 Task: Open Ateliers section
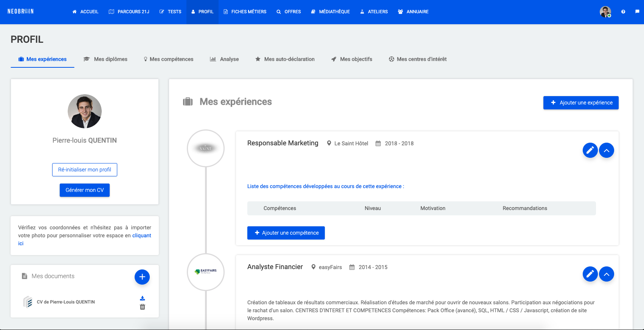[374, 12]
